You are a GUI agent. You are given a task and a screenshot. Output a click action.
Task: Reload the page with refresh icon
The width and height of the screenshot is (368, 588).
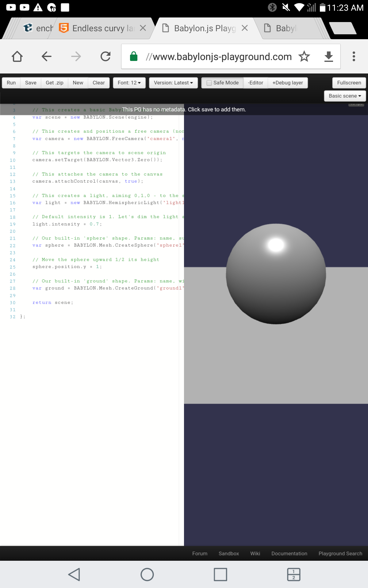[x=105, y=56]
